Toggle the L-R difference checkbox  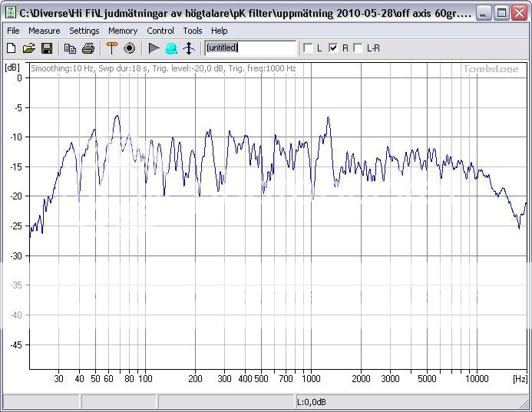pyautogui.click(x=358, y=48)
